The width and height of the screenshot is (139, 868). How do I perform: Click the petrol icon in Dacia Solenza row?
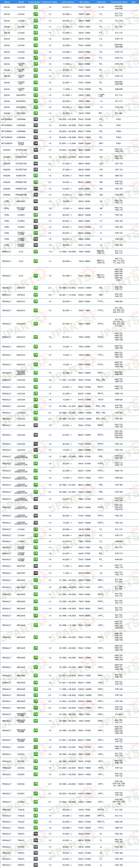[36, 113]
